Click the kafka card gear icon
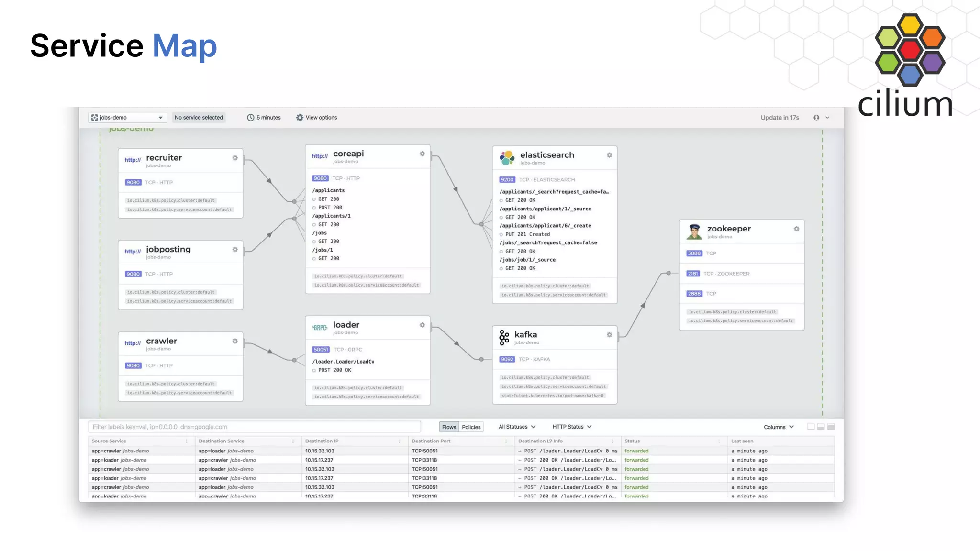Image resolution: width=980 pixels, height=551 pixels. (x=609, y=335)
